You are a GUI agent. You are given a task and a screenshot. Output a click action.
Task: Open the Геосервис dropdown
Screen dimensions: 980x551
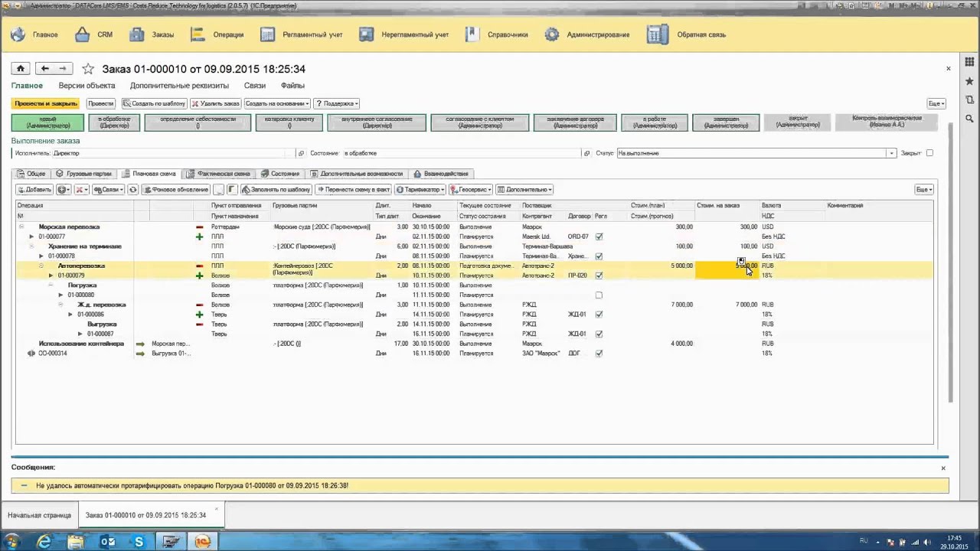(x=470, y=189)
